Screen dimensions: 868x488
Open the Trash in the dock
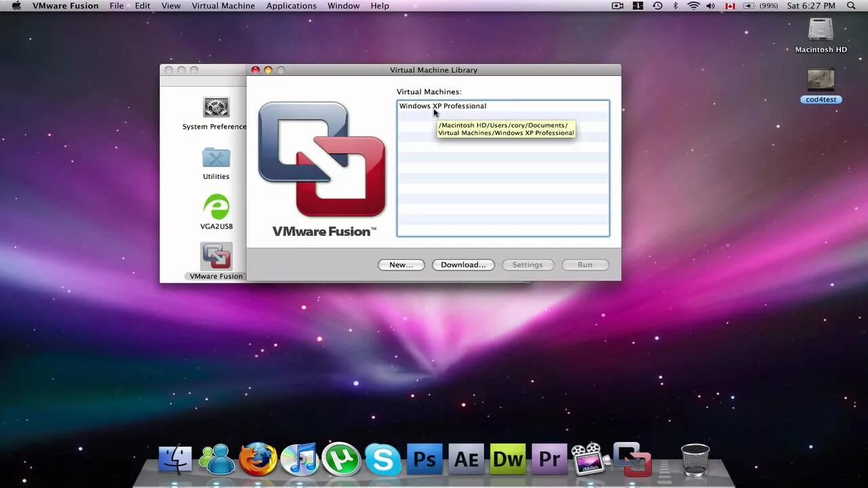[x=695, y=460]
